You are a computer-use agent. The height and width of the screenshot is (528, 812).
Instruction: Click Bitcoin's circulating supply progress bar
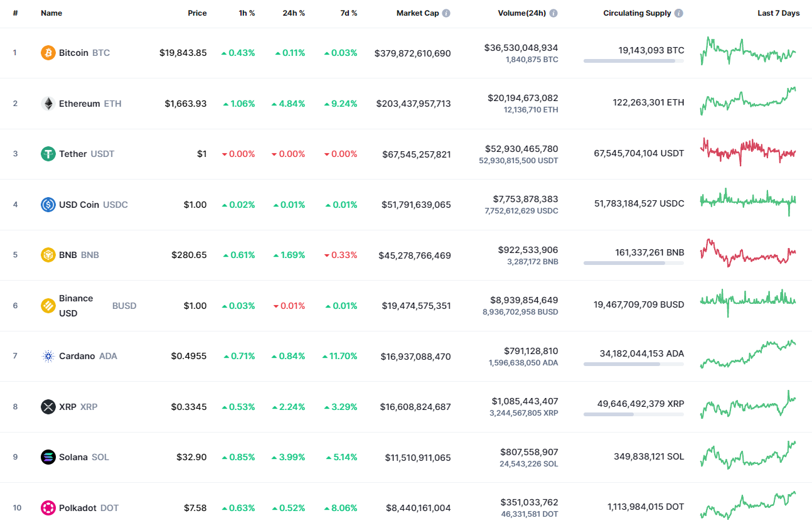pos(634,61)
